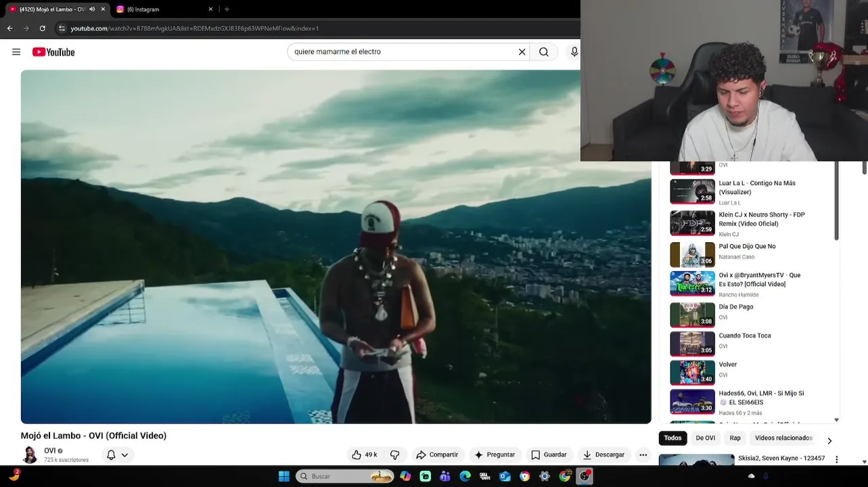Expand notification options chevron
The width and height of the screenshot is (868, 487).
[x=124, y=455]
